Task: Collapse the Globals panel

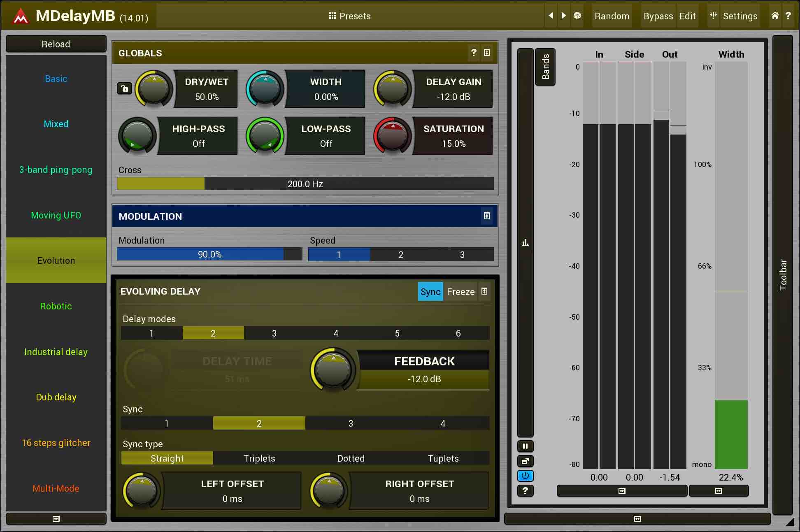Action: (487, 53)
